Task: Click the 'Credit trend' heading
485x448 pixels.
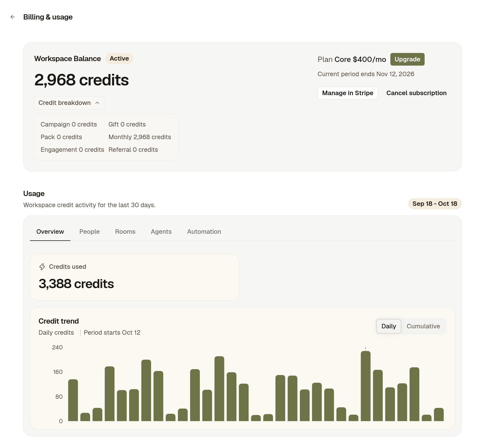Action: [x=59, y=321]
